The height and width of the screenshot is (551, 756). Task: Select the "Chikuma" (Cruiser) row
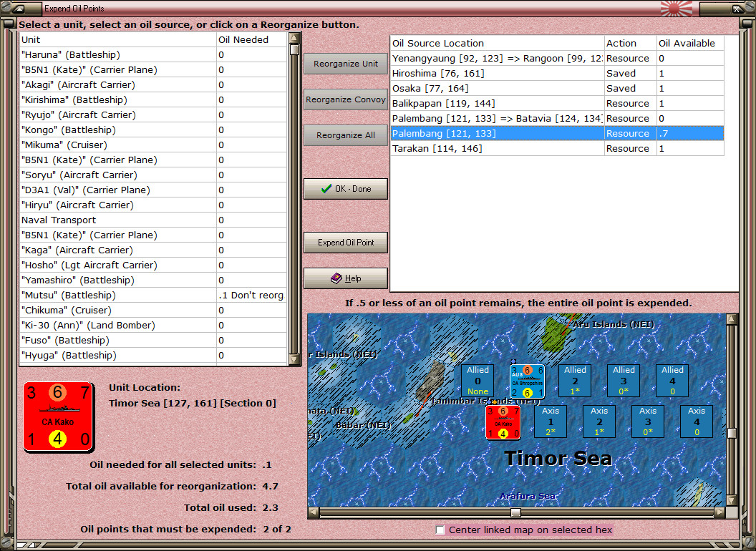(153, 310)
